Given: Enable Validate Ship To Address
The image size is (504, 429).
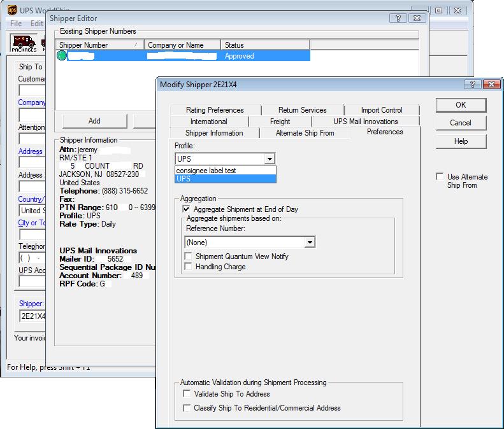Looking at the screenshot, I should pos(187,393).
